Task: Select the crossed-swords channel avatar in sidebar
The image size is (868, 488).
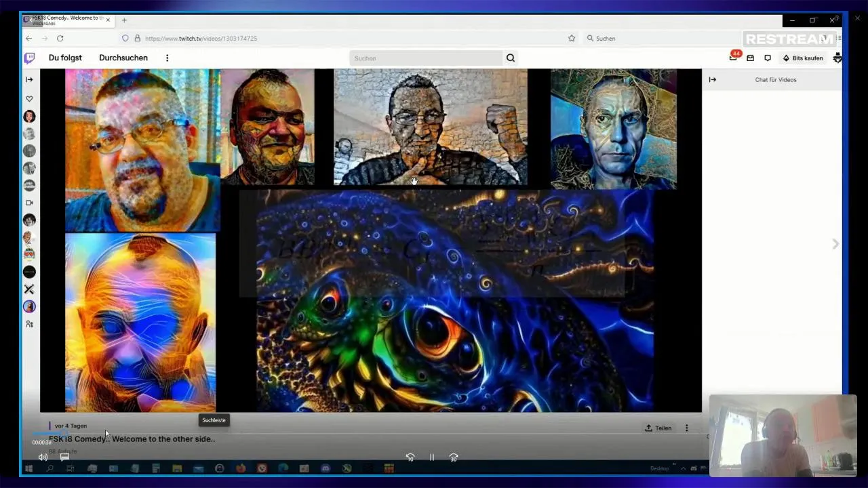Action: [29, 289]
